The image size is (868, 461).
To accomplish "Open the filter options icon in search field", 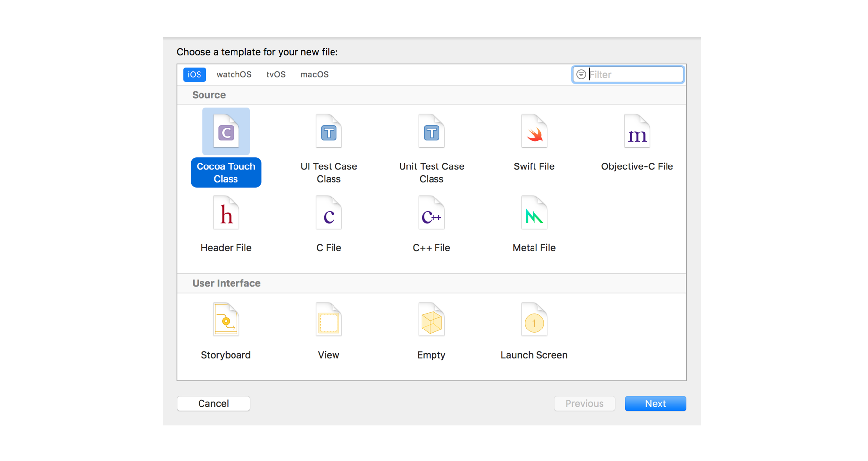I will [581, 74].
